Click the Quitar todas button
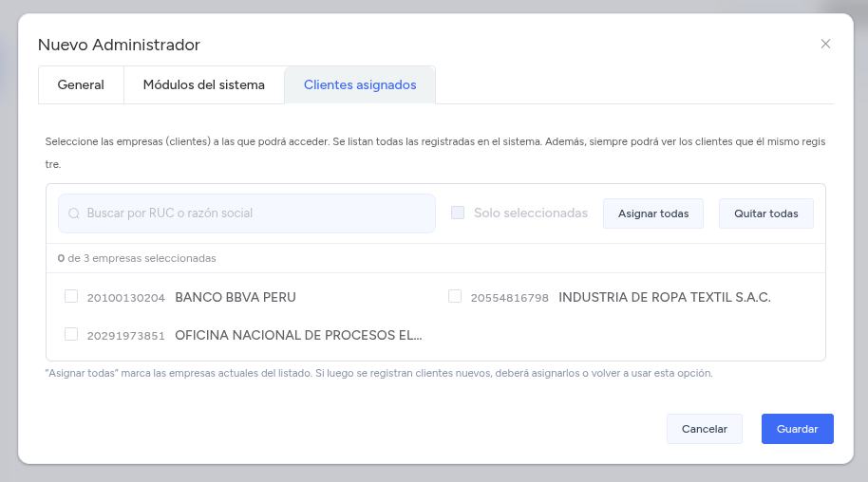868x482 pixels. click(766, 213)
